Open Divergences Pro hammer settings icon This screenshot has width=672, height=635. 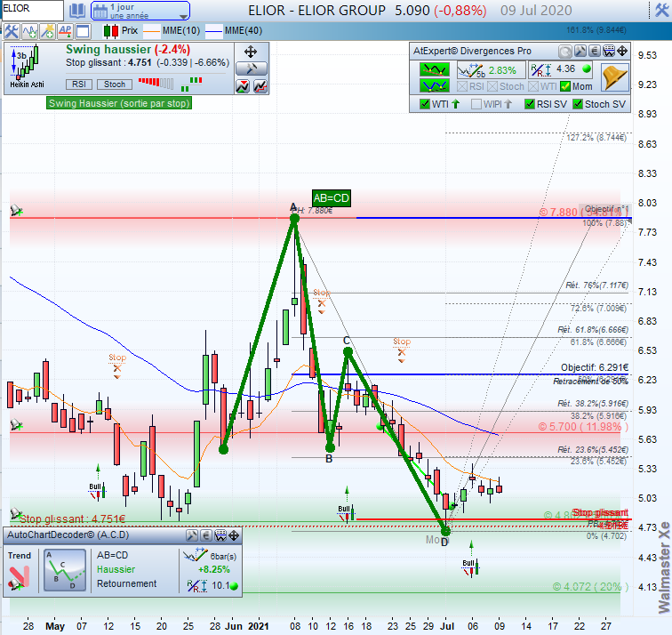click(580, 52)
